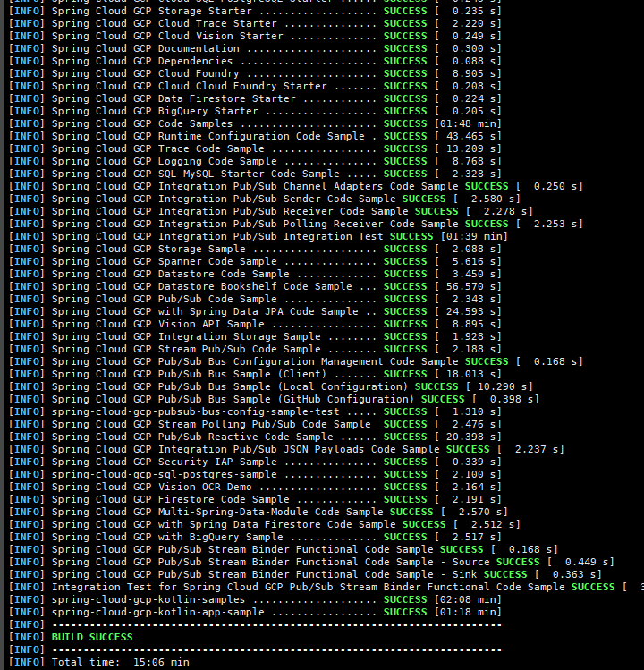This screenshot has height=670, width=644.
Task: Click 'Multi-Spring-Data-Module Code Sample' text
Action: [270, 513]
